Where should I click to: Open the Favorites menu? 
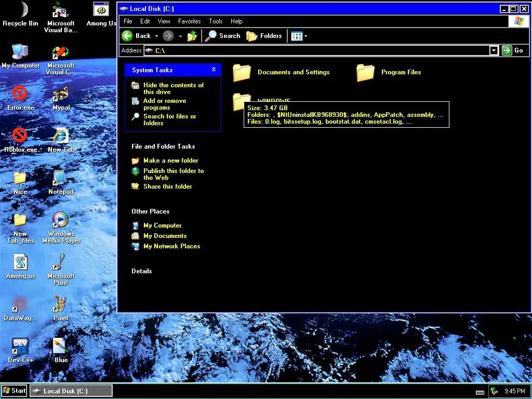pos(189,21)
